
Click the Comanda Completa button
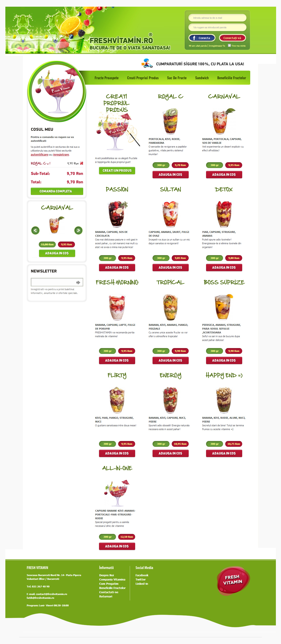(57, 191)
